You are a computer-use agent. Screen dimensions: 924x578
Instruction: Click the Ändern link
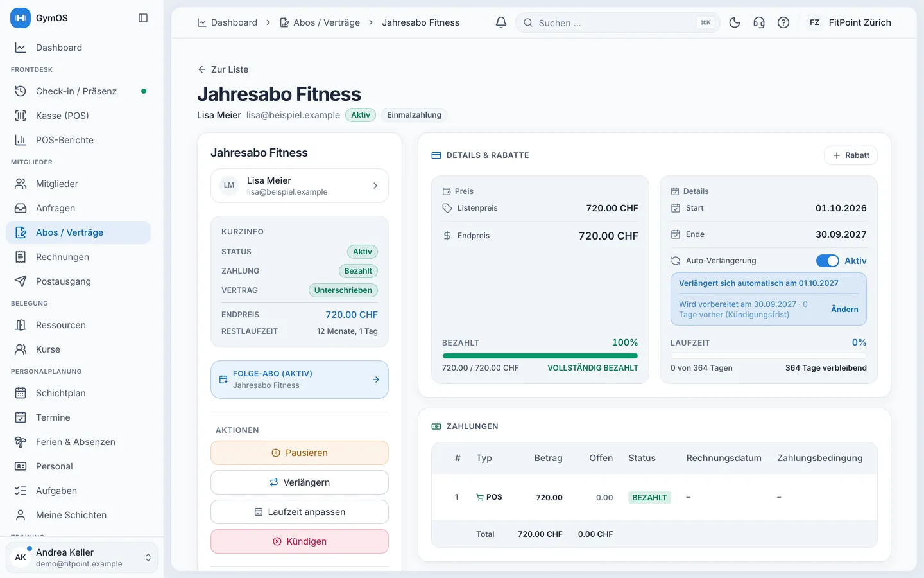tap(844, 310)
